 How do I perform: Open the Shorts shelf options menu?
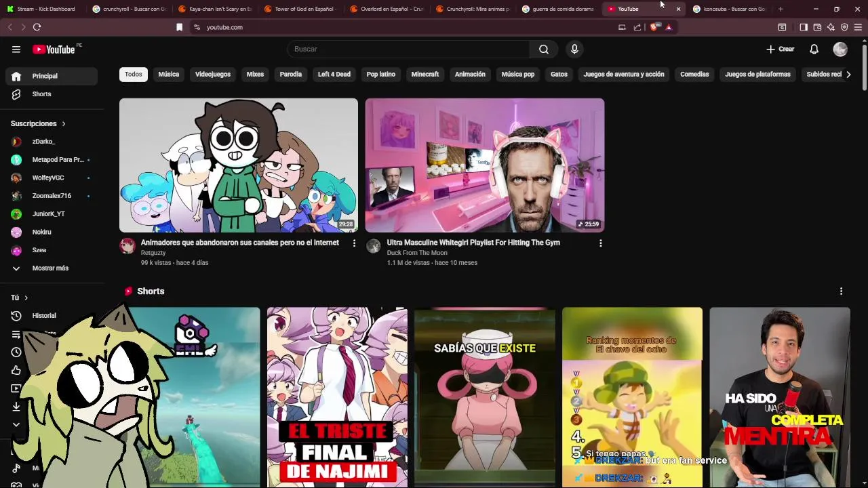[x=841, y=291]
